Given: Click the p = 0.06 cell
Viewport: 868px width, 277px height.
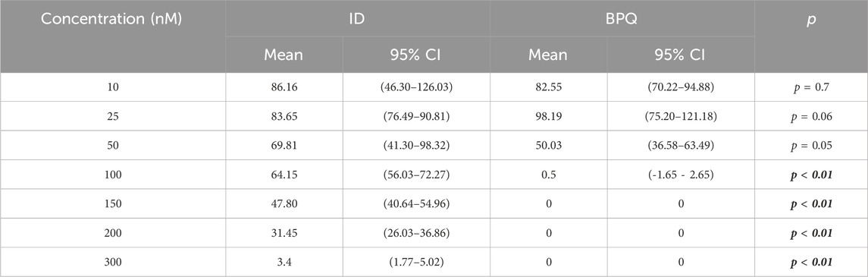Looking at the screenshot, I should pos(810,117).
